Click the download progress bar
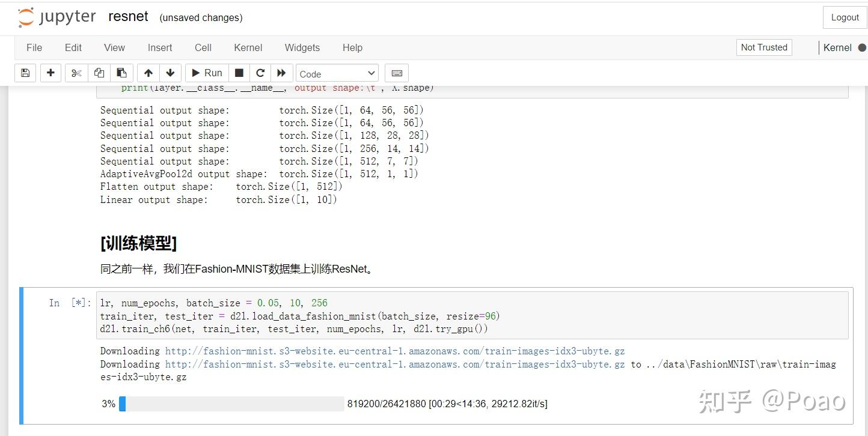Screen dimensions: 868x436 (231, 404)
